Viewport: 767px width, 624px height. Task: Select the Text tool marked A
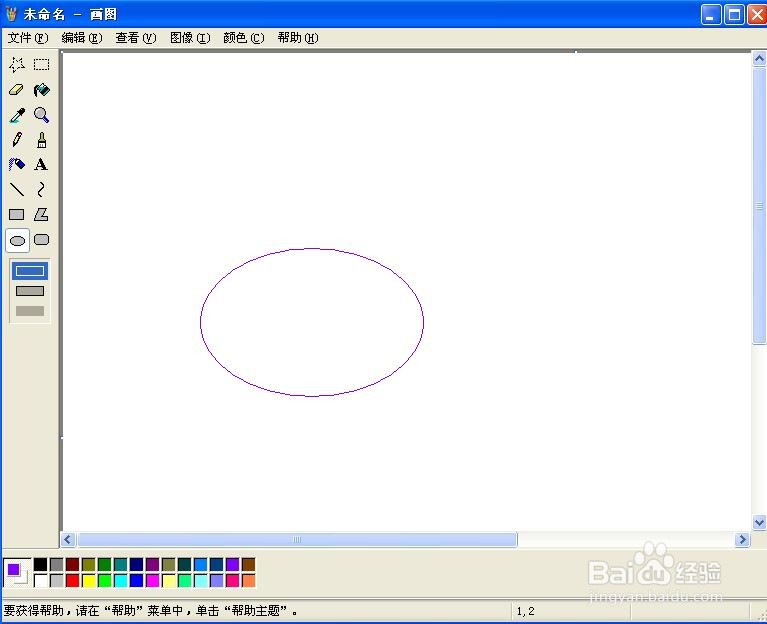42,164
